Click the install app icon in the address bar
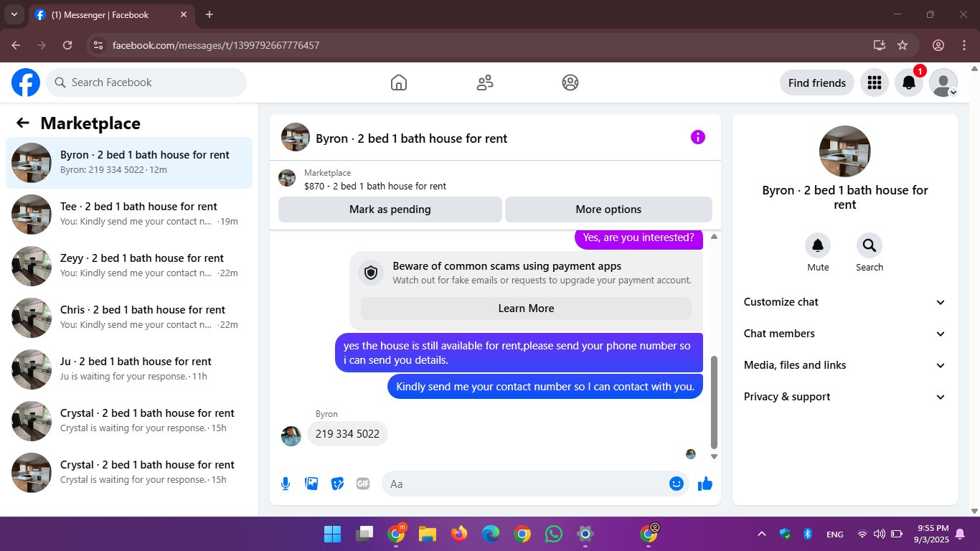This screenshot has height=551, width=980. coord(880,45)
